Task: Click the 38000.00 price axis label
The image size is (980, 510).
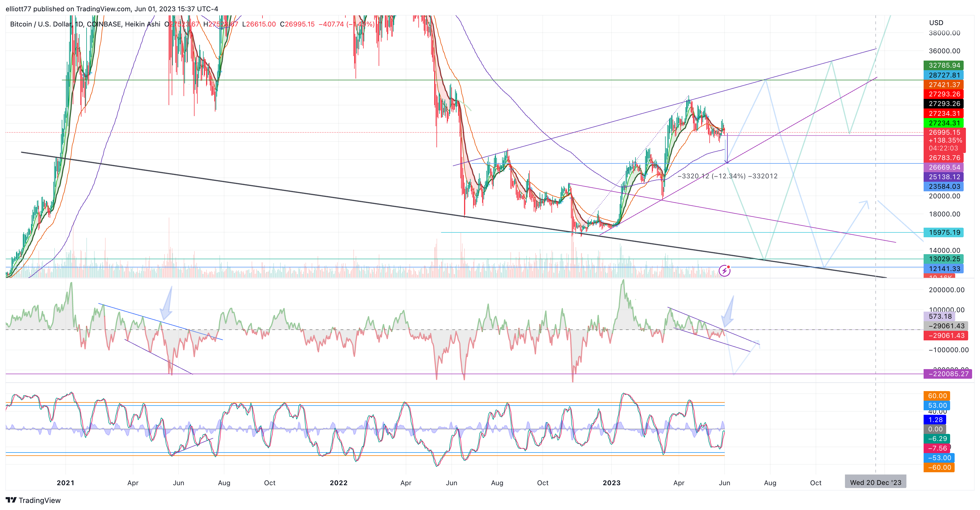Action: [944, 33]
